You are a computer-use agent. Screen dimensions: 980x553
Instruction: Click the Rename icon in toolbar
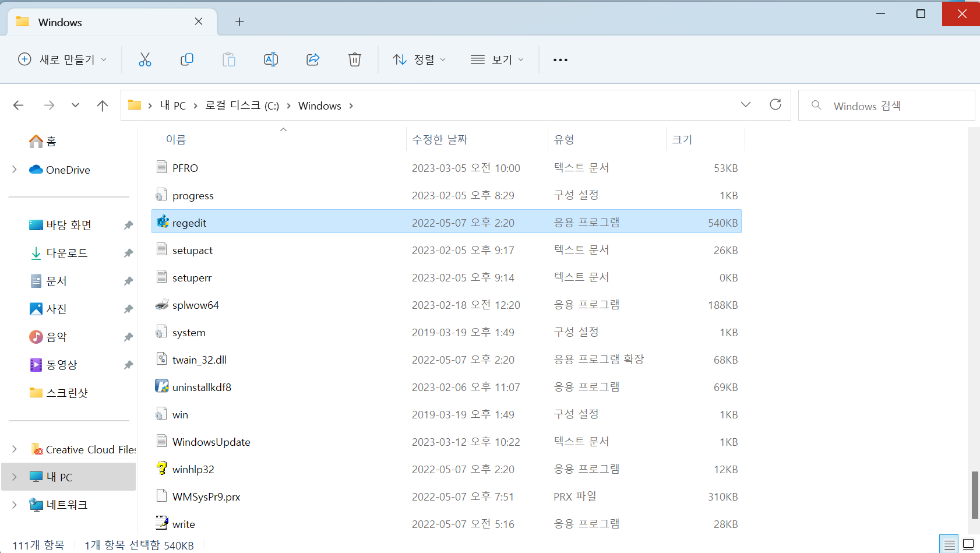[x=271, y=59]
